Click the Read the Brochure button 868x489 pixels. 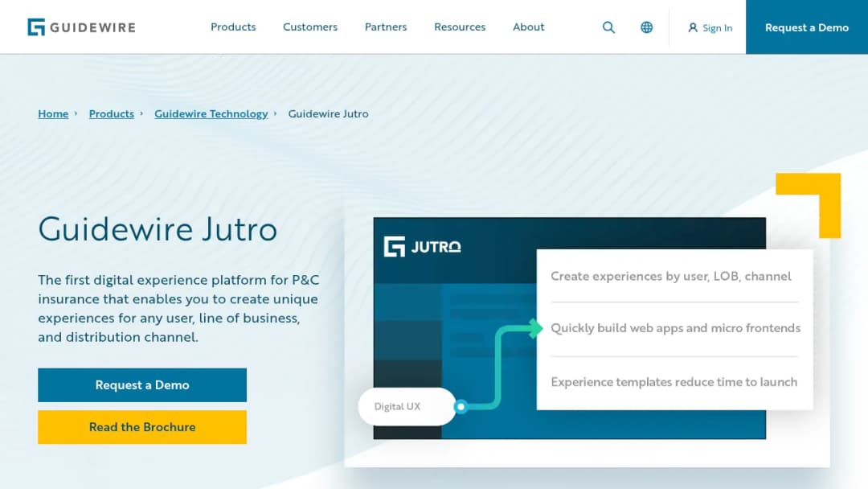coord(142,427)
